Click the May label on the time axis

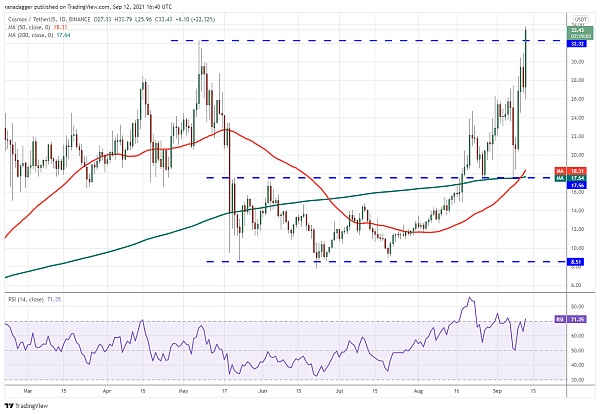click(183, 391)
